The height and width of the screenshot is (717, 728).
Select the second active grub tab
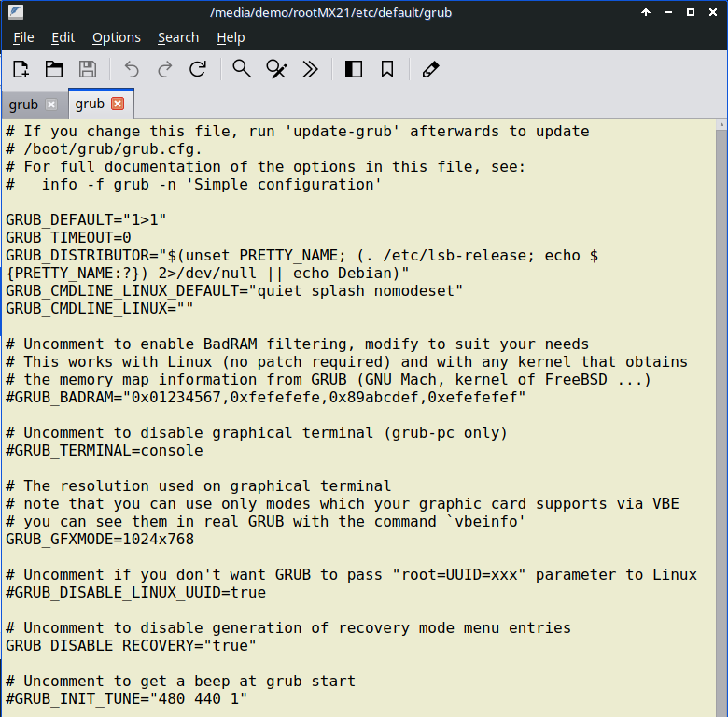point(90,104)
